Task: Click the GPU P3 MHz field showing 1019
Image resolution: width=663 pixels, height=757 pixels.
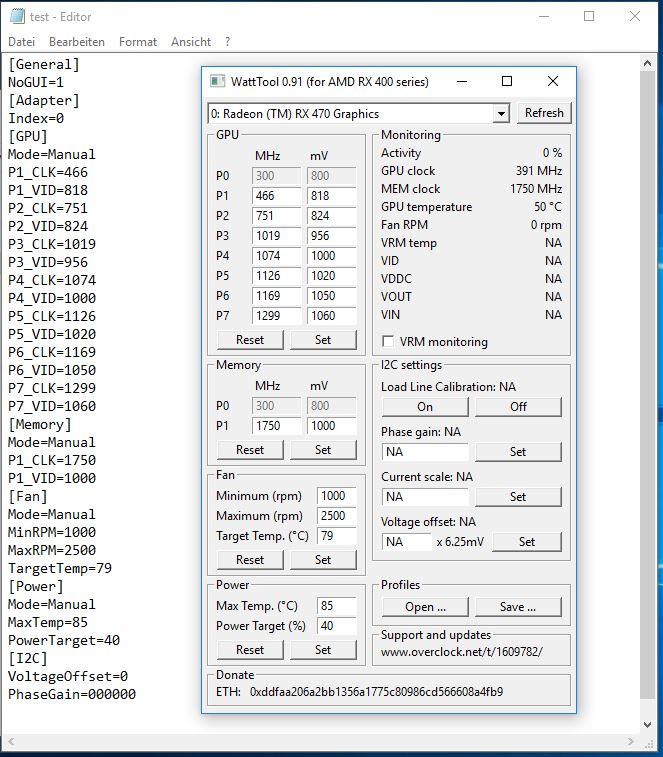Action: (276, 236)
